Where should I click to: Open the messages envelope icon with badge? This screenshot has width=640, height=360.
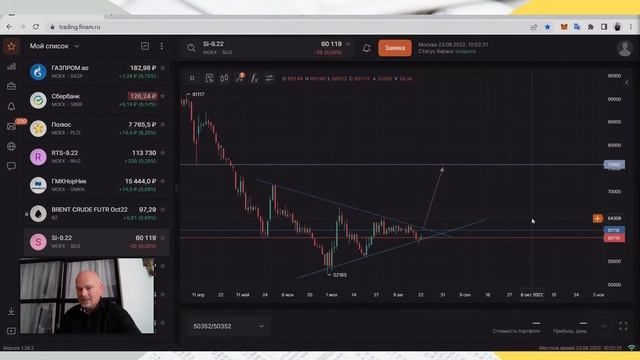[11, 127]
